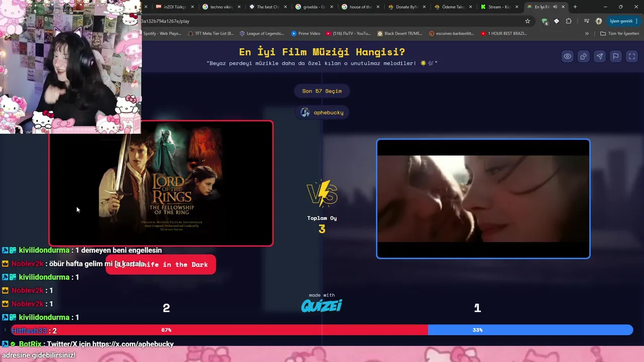This screenshot has height=362, width=644.
Task: Open the browser three-dot menu
Action: pos(637,21)
